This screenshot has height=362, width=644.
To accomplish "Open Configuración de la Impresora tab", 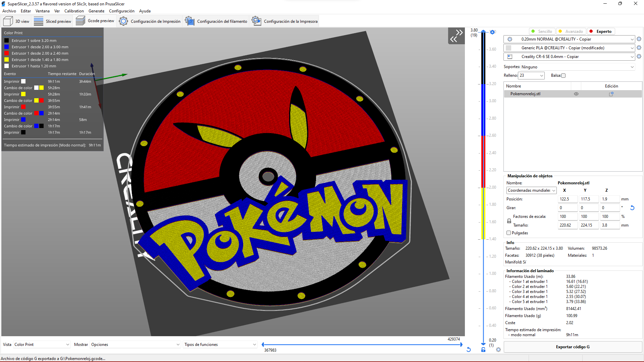I will click(x=284, y=21).
